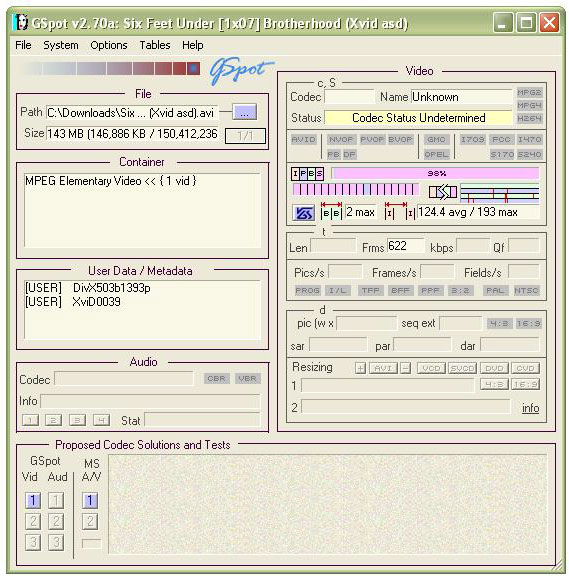Click the AVID indicator

pos(303,139)
